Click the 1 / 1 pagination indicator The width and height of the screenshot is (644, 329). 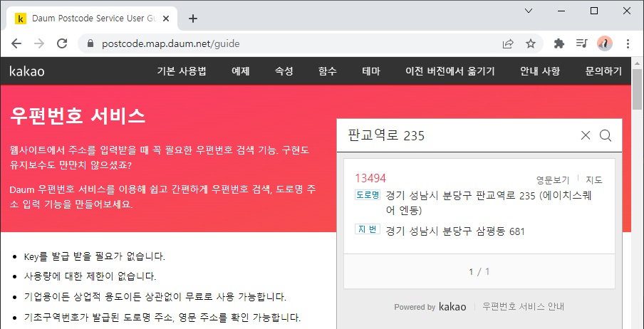click(x=479, y=271)
